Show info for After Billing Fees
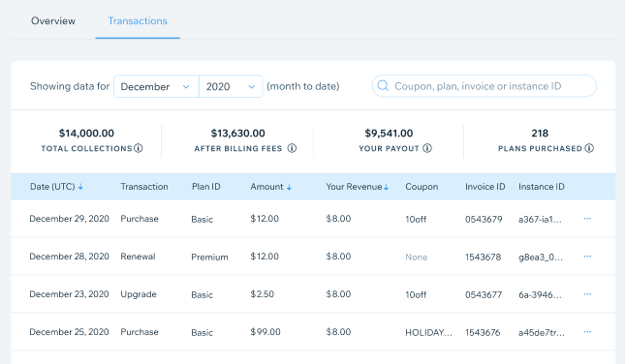This screenshot has height=364, width=625. click(292, 148)
